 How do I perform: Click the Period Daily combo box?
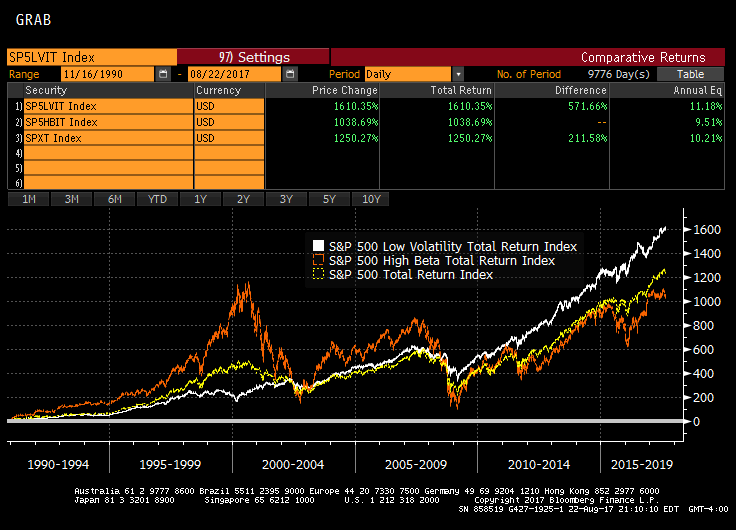pyautogui.click(x=408, y=74)
